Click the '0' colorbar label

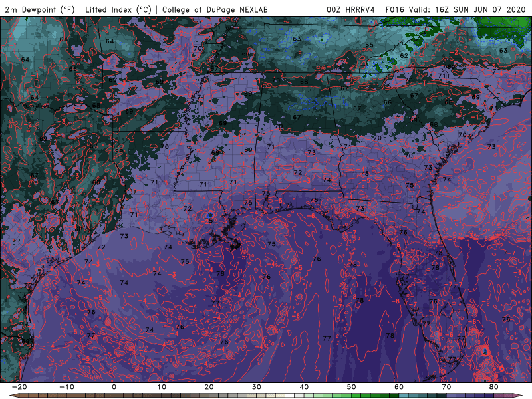(114, 387)
